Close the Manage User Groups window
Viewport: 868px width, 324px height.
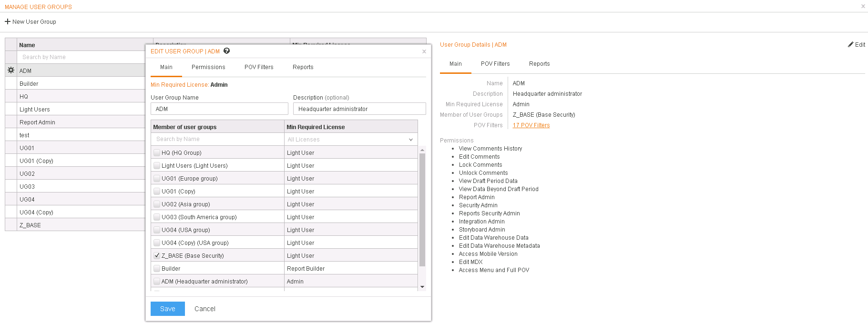[x=863, y=6]
